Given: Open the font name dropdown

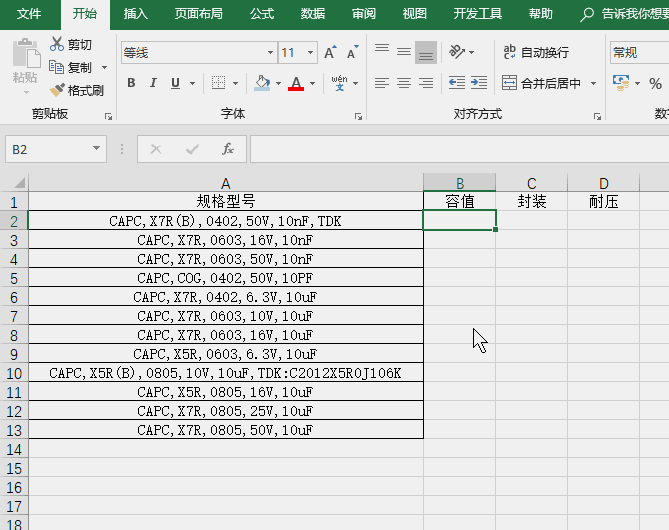Looking at the screenshot, I should pyautogui.click(x=270, y=52).
